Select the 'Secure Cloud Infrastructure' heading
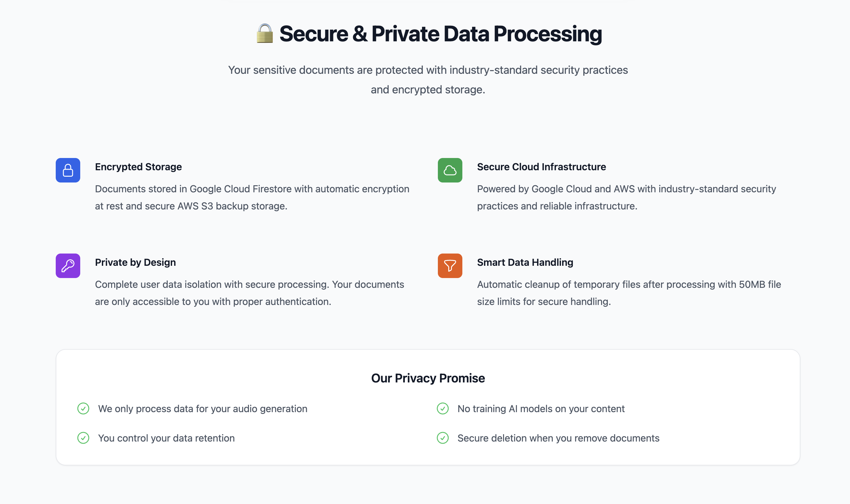850x504 pixels. pyautogui.click(x=541, y=167)
